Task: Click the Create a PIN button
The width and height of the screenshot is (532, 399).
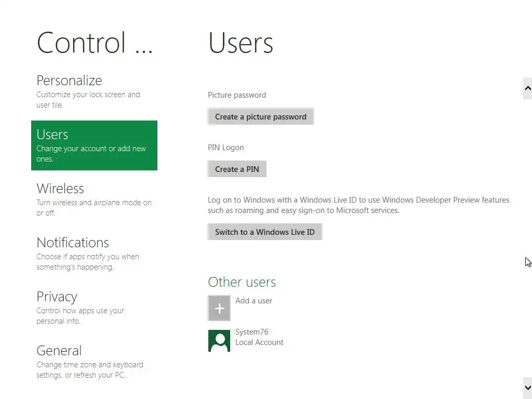Action: click(237, 169)
